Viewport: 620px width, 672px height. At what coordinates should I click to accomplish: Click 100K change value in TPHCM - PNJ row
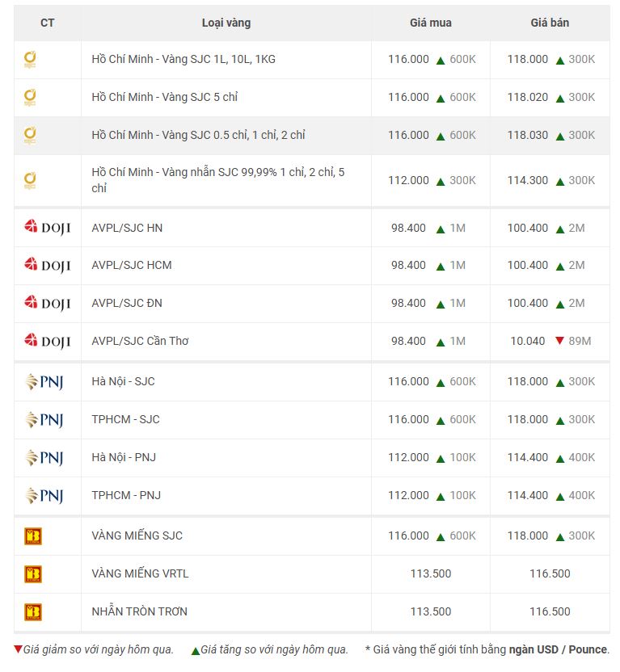[x=462, y=495]
